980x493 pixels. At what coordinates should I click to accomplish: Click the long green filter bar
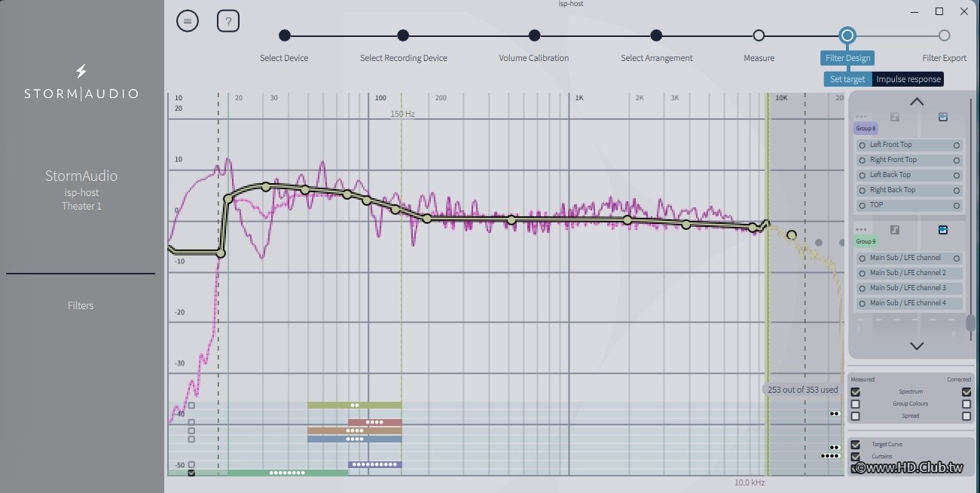(x=287, y=473)
